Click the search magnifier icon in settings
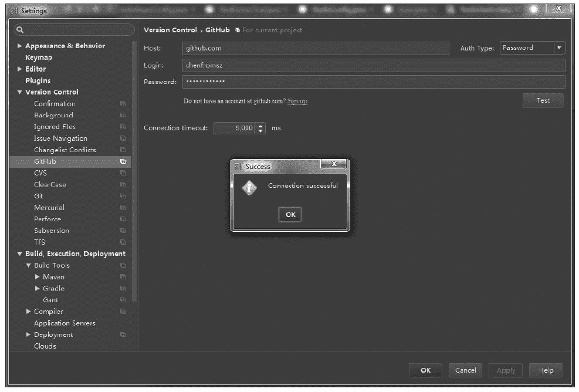 tap(20, 30)
